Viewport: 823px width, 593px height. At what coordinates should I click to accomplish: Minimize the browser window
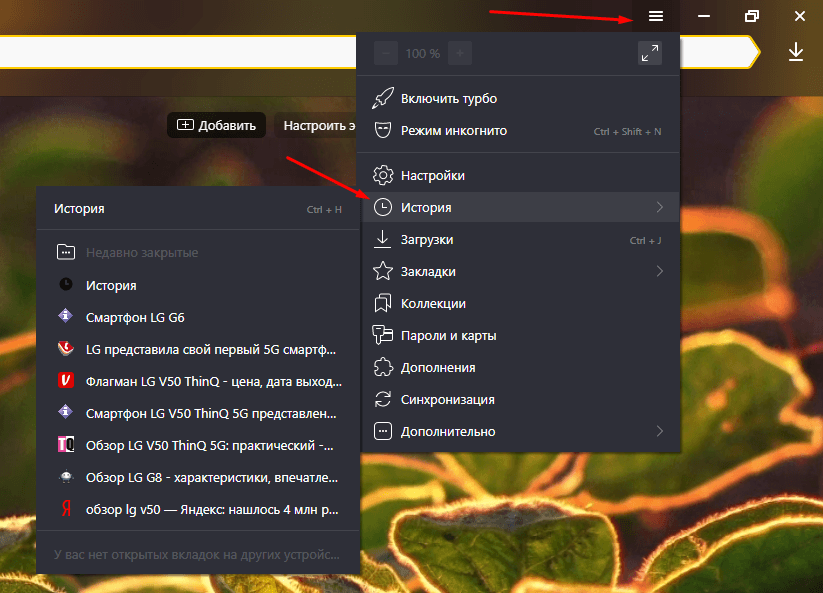[x=704, y=16]
